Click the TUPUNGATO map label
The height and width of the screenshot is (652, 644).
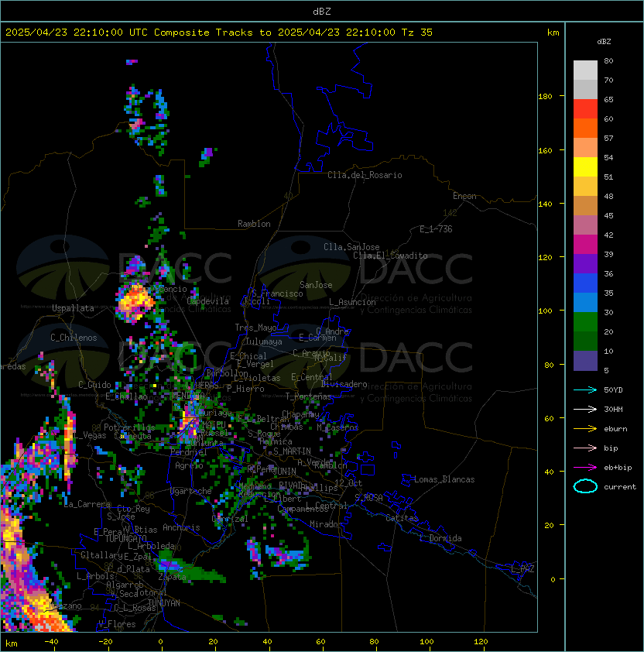[x=125, y=538]
